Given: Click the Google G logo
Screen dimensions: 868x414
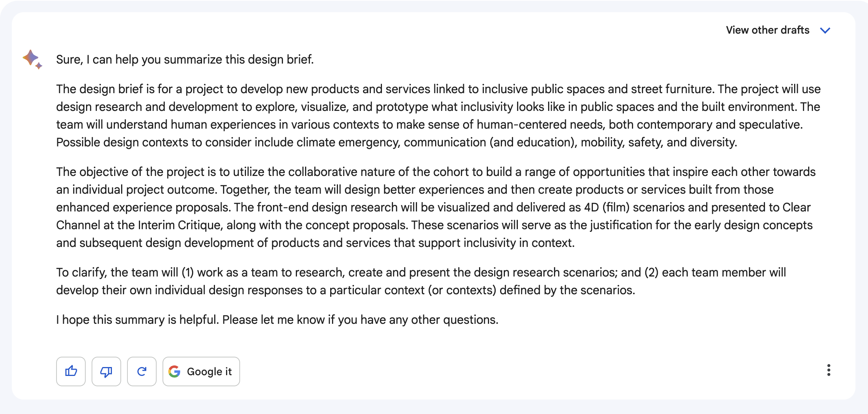Looking at the screenshot, I should pos(174,371).
